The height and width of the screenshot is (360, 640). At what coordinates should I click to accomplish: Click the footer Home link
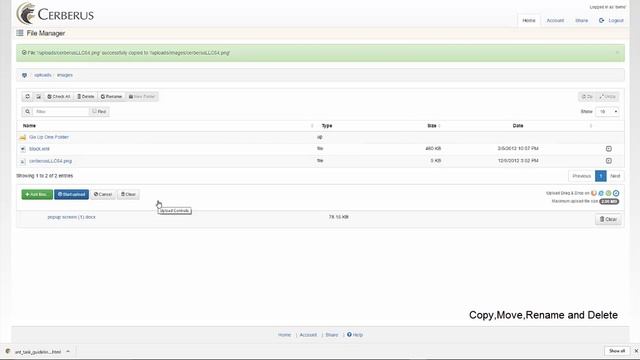(284, 335)
